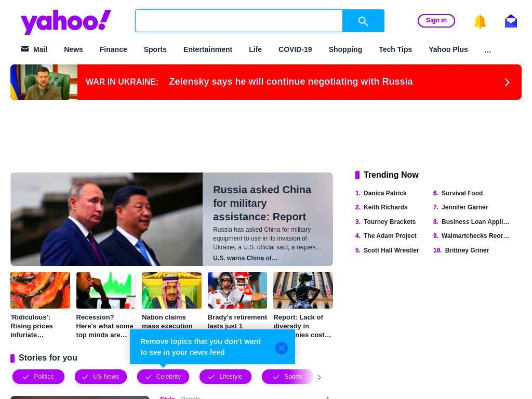Click the Mail envelope icon in navigation bar
The height and width of the screenshot is (399, 532).
25,49
